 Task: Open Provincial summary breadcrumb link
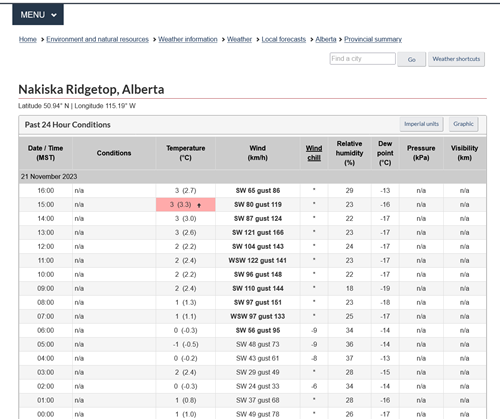pos(373,39)
